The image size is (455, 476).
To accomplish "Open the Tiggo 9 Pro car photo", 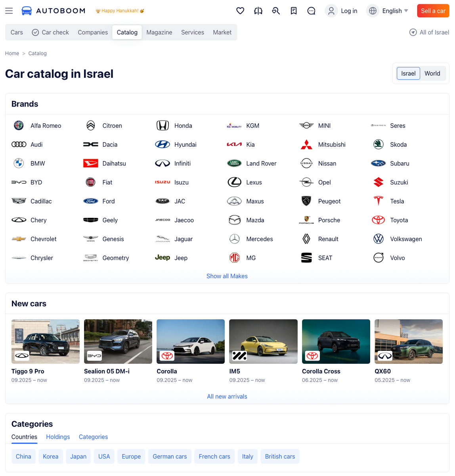I will 46,342.
